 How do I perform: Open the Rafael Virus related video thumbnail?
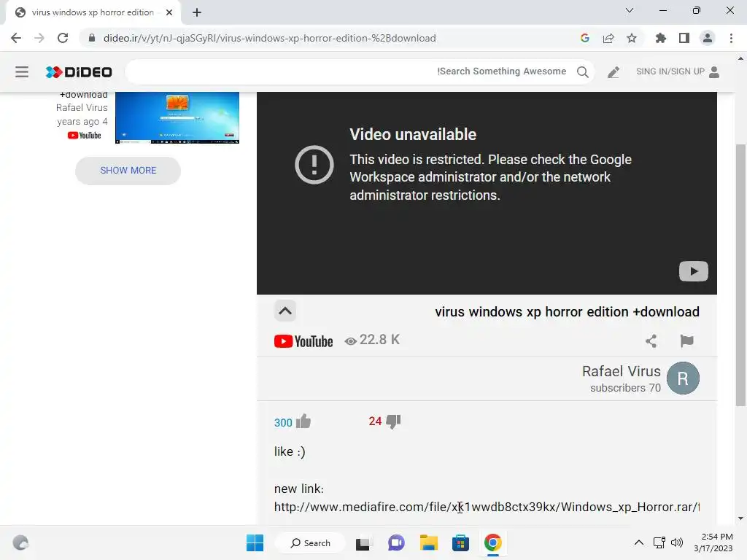(x=177, y=117)
